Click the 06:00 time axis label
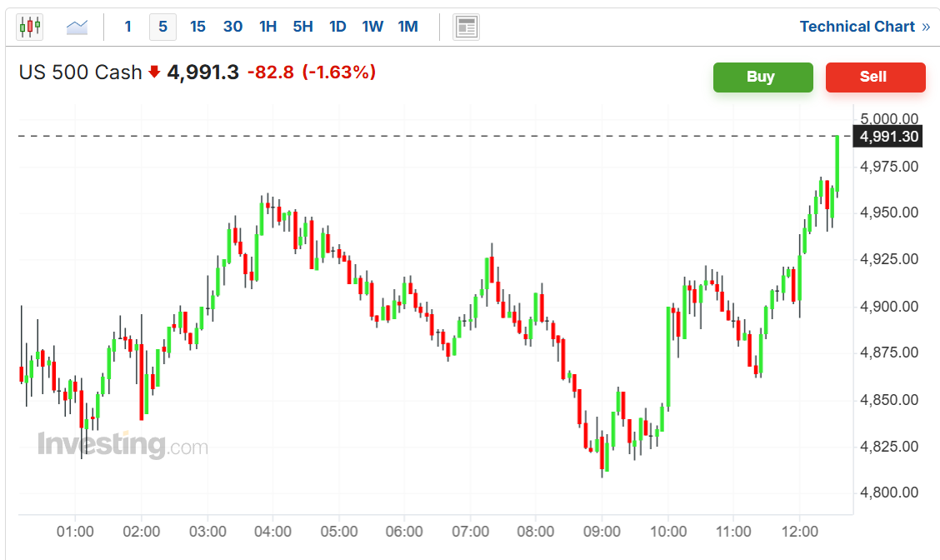 pyautogui.click(x=404, y=532)
